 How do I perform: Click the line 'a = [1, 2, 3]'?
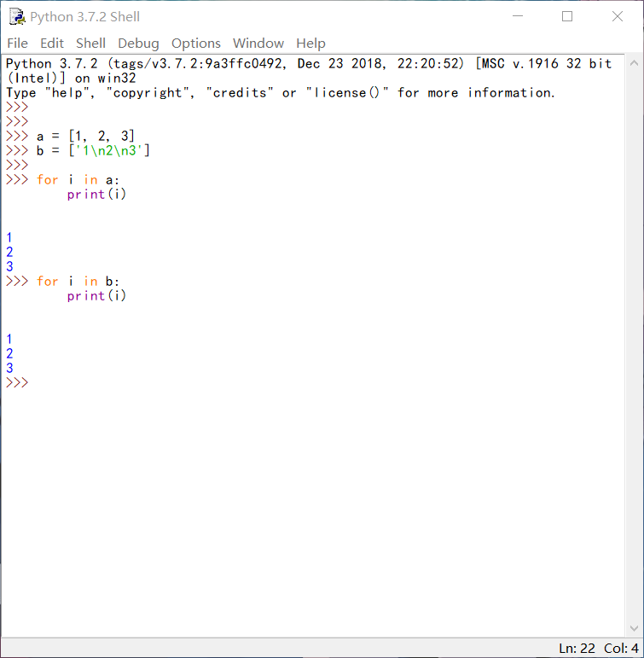(85, 137)
